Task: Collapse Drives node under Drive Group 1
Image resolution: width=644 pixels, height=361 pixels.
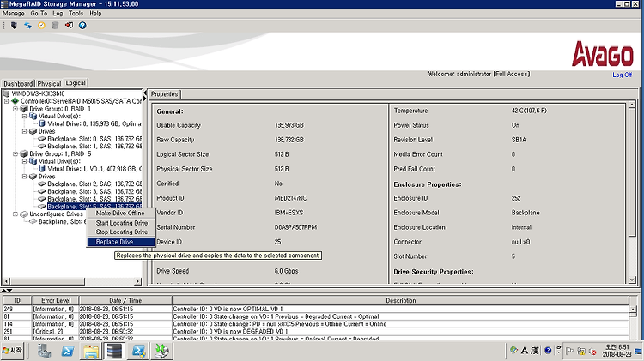Action: pos(24,177)
